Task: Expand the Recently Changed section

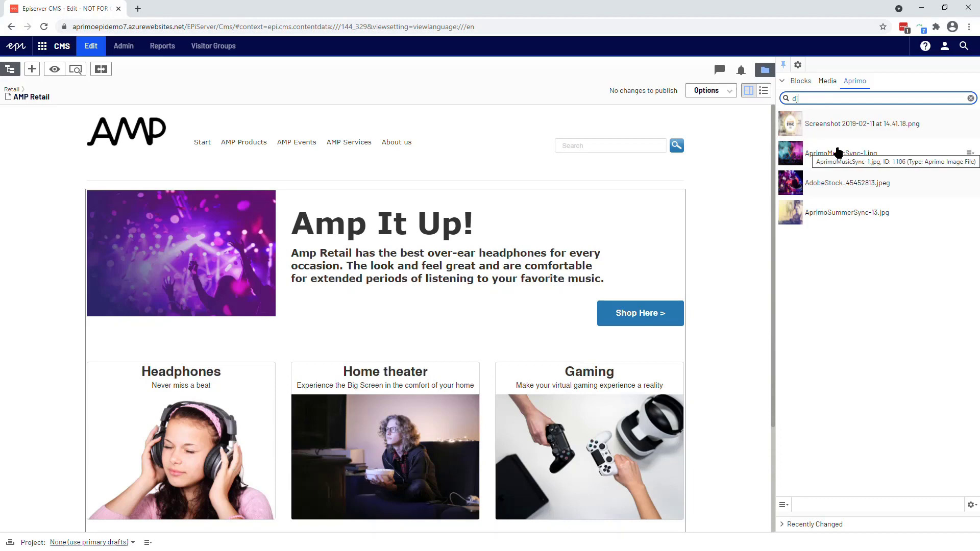Action: (x=784, y=524)
